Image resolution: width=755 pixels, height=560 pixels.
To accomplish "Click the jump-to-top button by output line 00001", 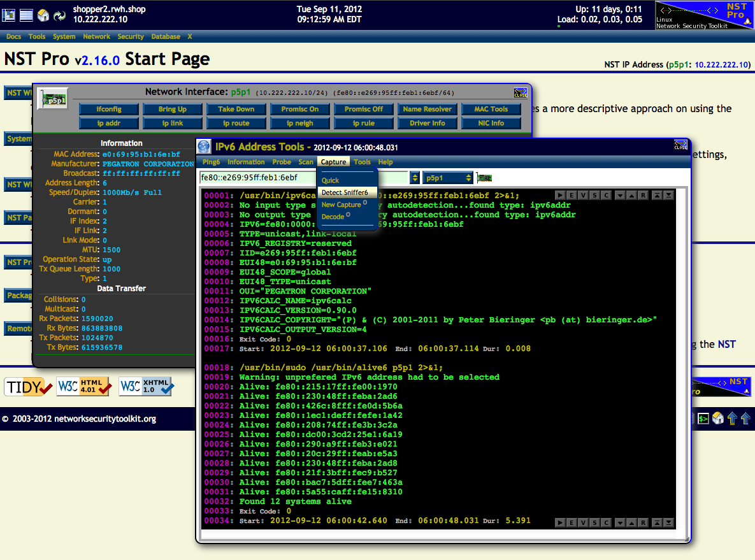I will (x=658, y=195).
